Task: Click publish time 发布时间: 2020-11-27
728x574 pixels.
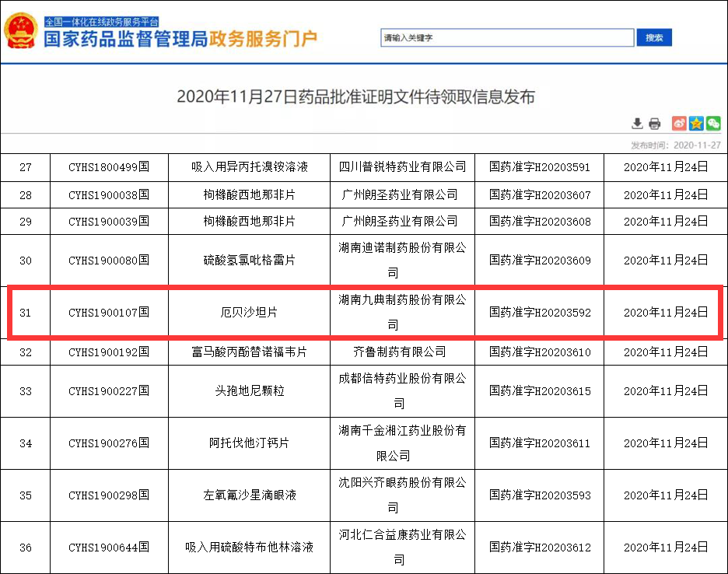Action: click(676, 145)
